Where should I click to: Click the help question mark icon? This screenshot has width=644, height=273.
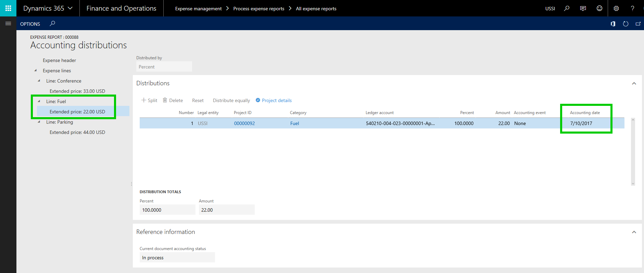(x=632, y=8)
